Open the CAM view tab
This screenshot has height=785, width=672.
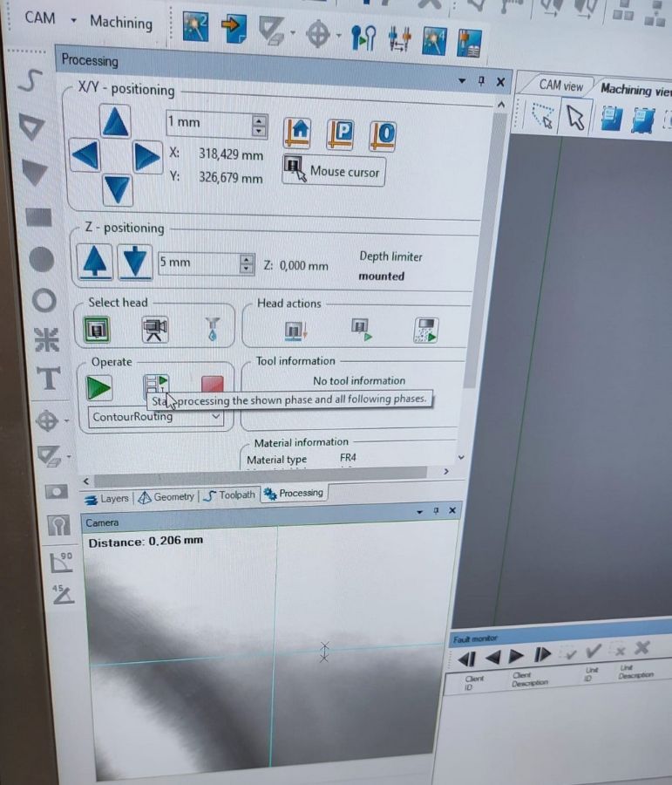[x=560, y=85]
